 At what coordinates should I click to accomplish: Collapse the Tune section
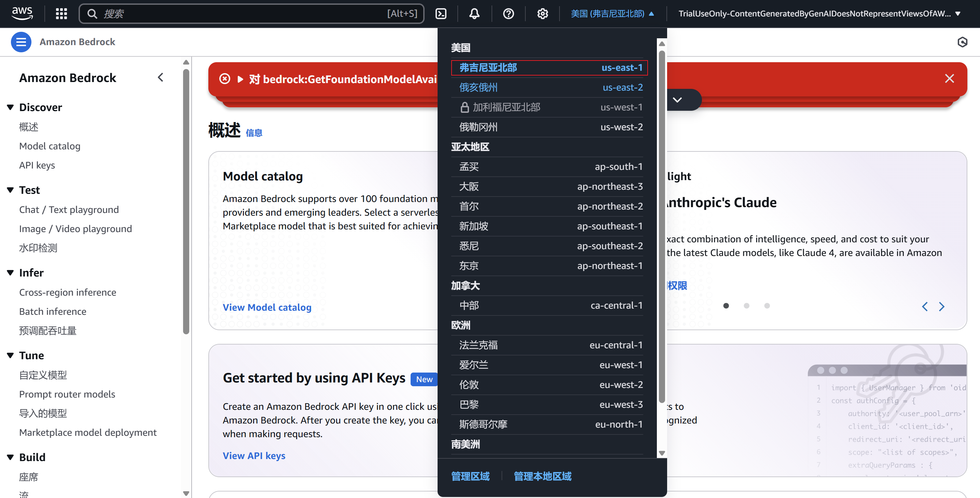(x=10, y=355)
